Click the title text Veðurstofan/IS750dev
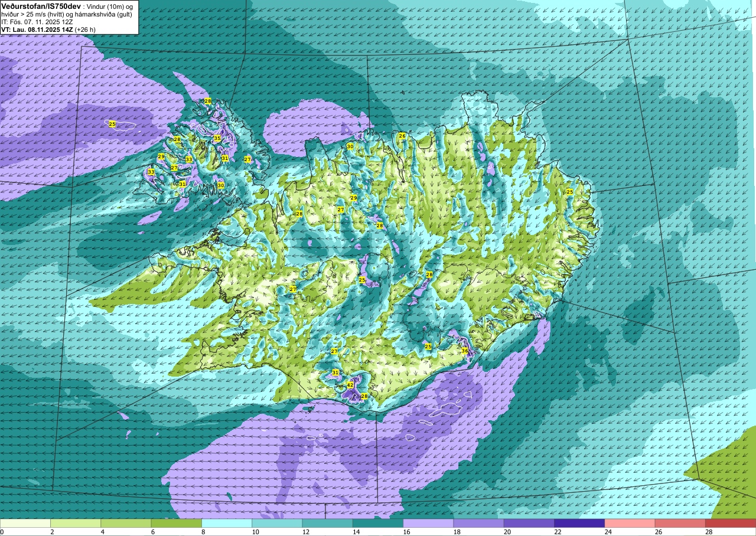This screenshot has width=756, height=536. pos(41,5)
